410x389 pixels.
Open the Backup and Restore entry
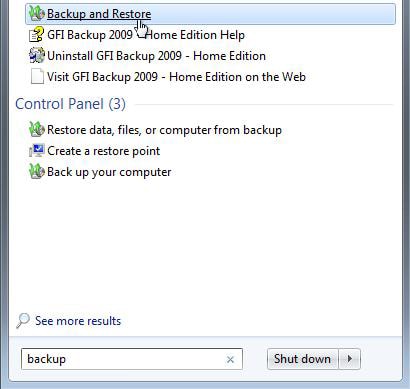point(210,14)
